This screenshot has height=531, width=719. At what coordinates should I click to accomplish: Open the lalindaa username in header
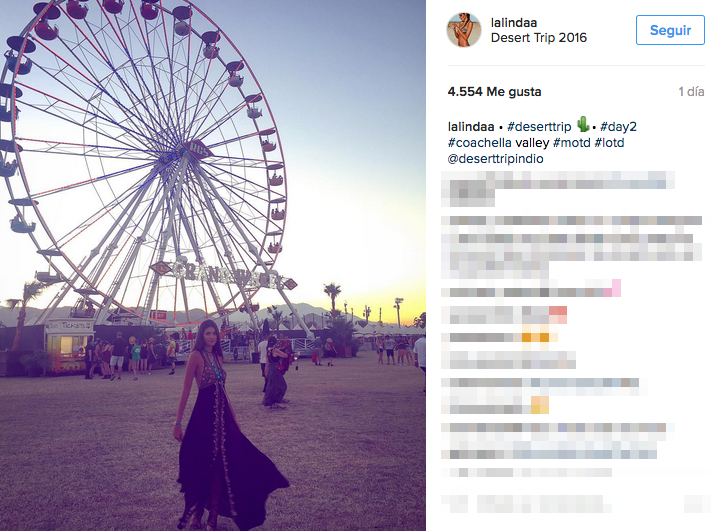point(514,22)
